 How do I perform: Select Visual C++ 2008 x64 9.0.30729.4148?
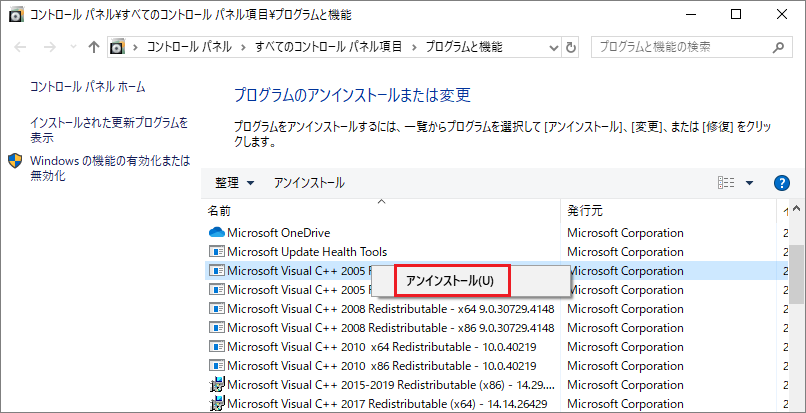click(391, 309)
